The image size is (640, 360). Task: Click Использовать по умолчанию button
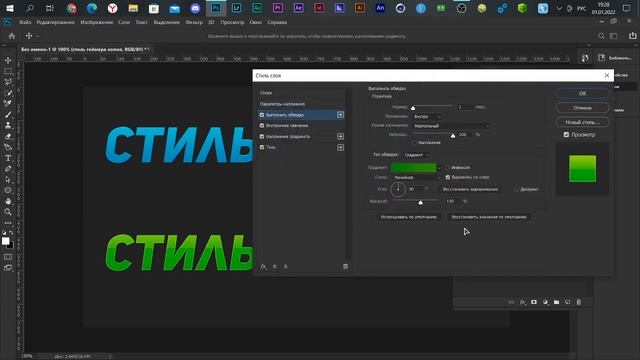point(409,217)
